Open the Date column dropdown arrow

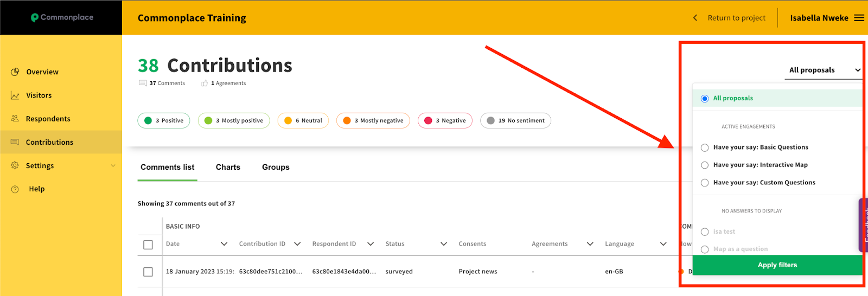(224, 244)
